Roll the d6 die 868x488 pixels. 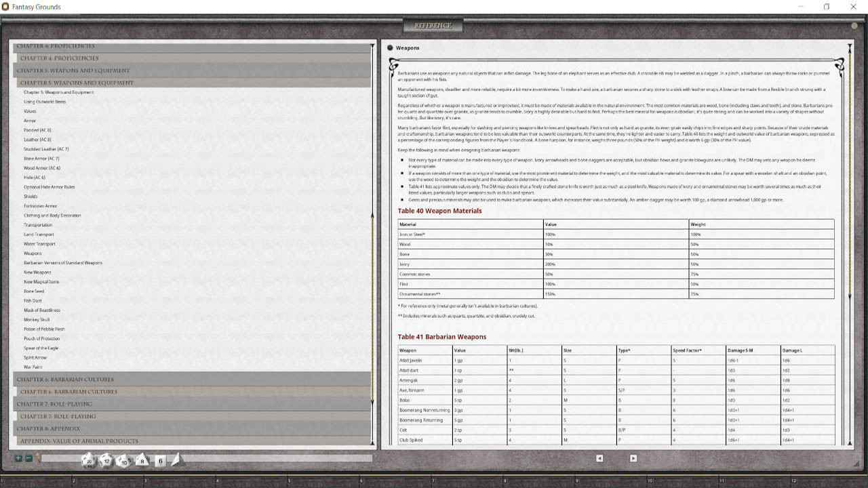(x=161, y=461)
